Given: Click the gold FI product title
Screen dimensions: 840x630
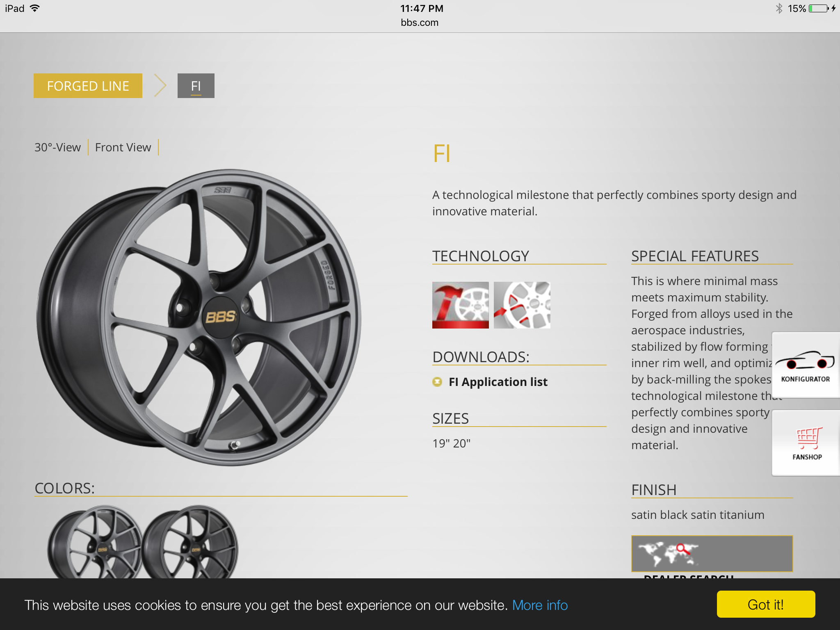Looking at the screenshot, I should click(442, 154).
